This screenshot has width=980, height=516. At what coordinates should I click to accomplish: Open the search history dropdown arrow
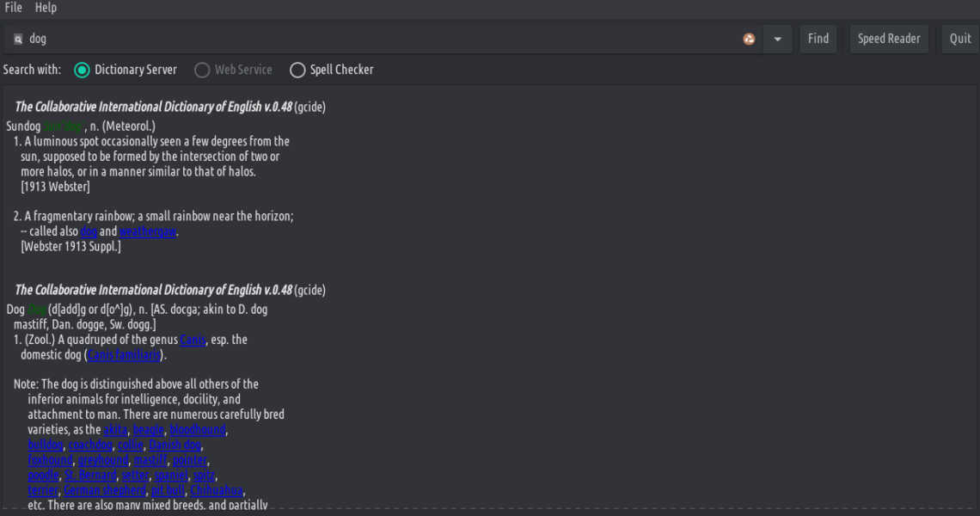pyautogui.click(x=777, y=39)
